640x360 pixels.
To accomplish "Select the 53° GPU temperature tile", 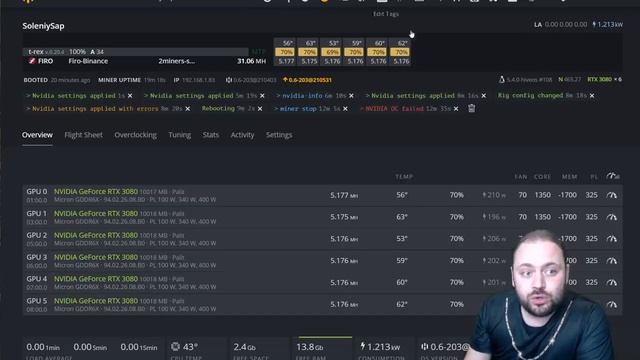I will point(331,52).
